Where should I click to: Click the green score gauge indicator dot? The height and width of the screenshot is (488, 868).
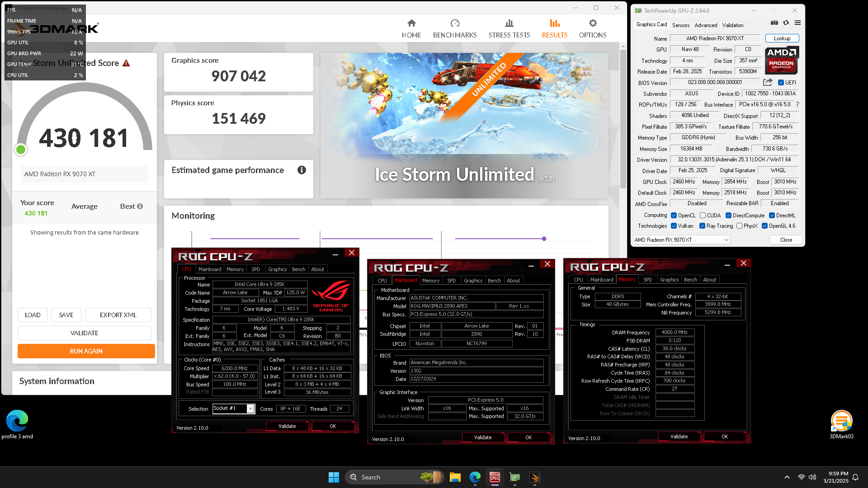tap(21, 150)
